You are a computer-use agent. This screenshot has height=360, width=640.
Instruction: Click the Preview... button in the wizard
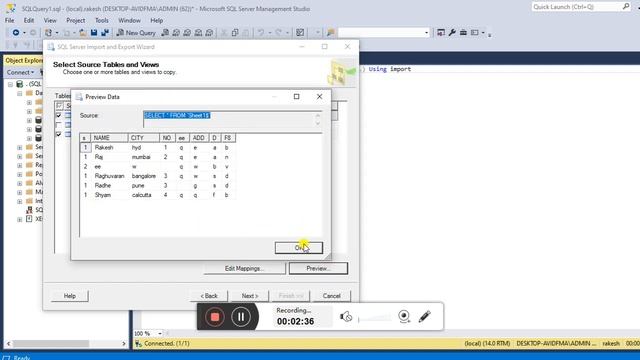(318, 268)
